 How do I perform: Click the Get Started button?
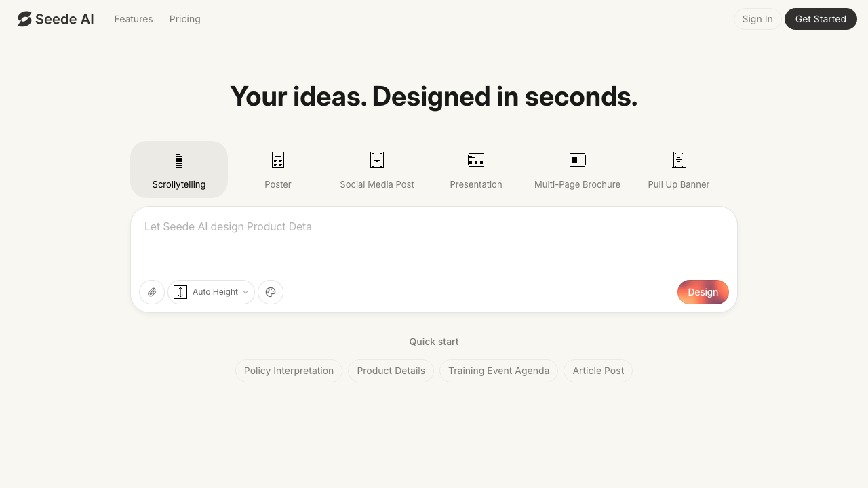(821, 19)
